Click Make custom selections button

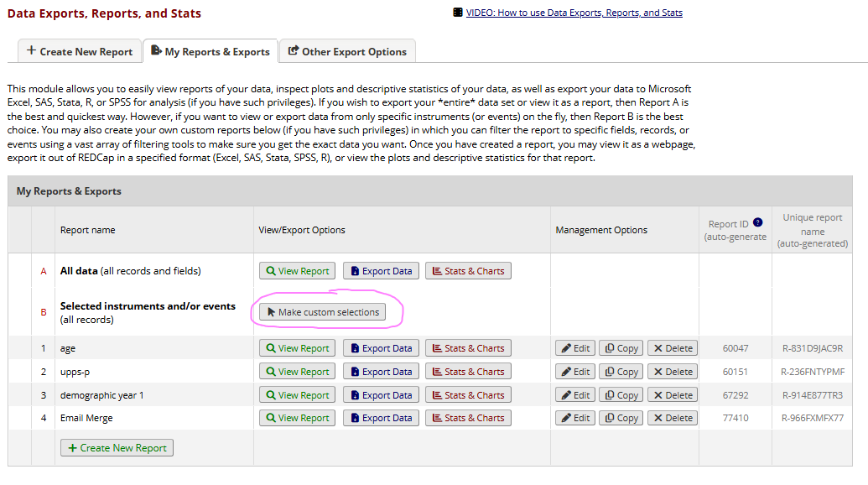coord(322,312)
